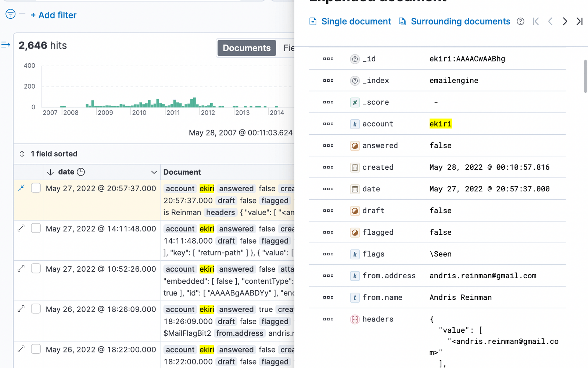Click the Add filter link
Screen dimensions: 588x368
pos(53,15)
